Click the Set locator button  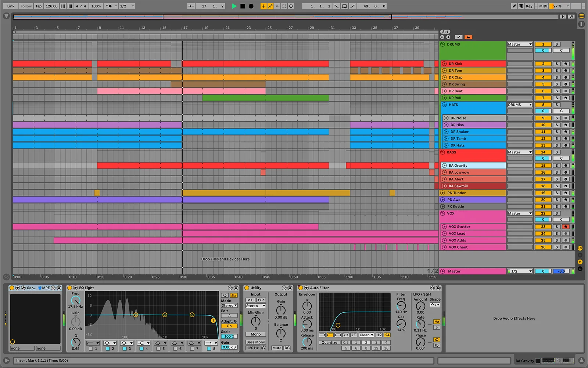[x=445, y=32]
